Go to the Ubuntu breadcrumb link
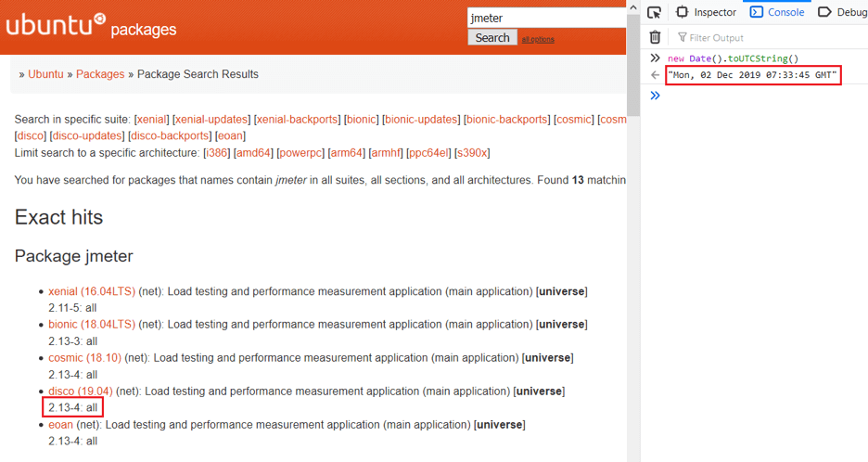The height and width of the screenshot is (462, 868). click(45, 74)
